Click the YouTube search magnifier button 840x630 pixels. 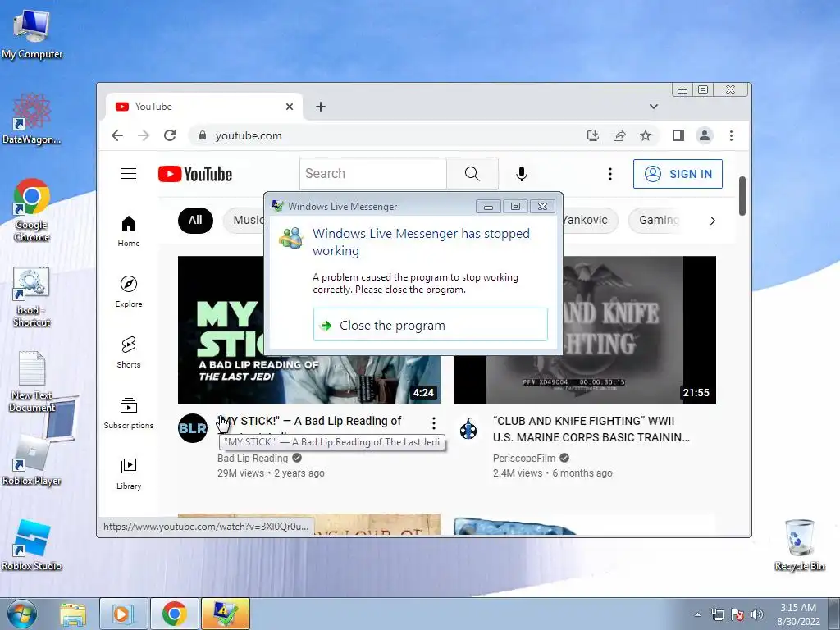472,174
